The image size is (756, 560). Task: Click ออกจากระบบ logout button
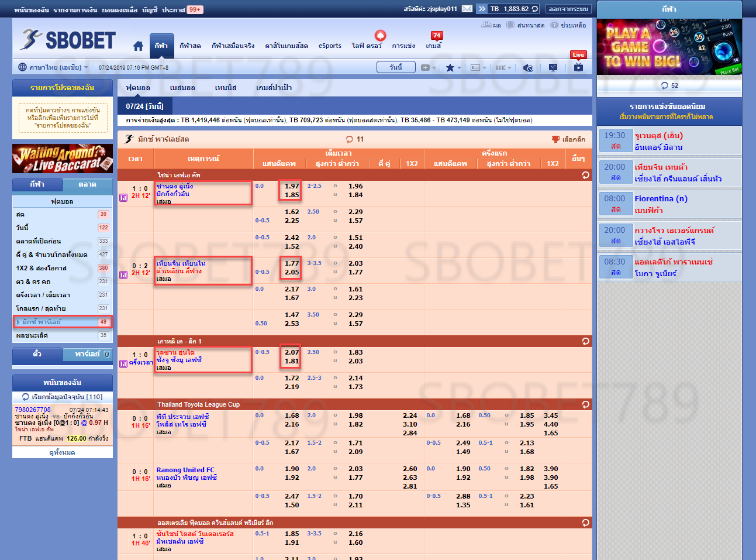[569, 9]
